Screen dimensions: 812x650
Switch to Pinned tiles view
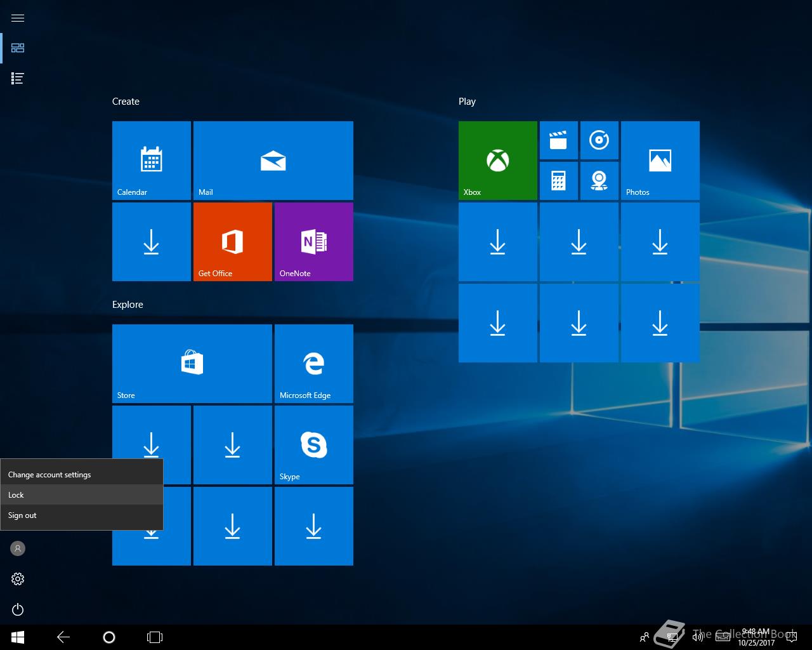(x=18, y=48)
